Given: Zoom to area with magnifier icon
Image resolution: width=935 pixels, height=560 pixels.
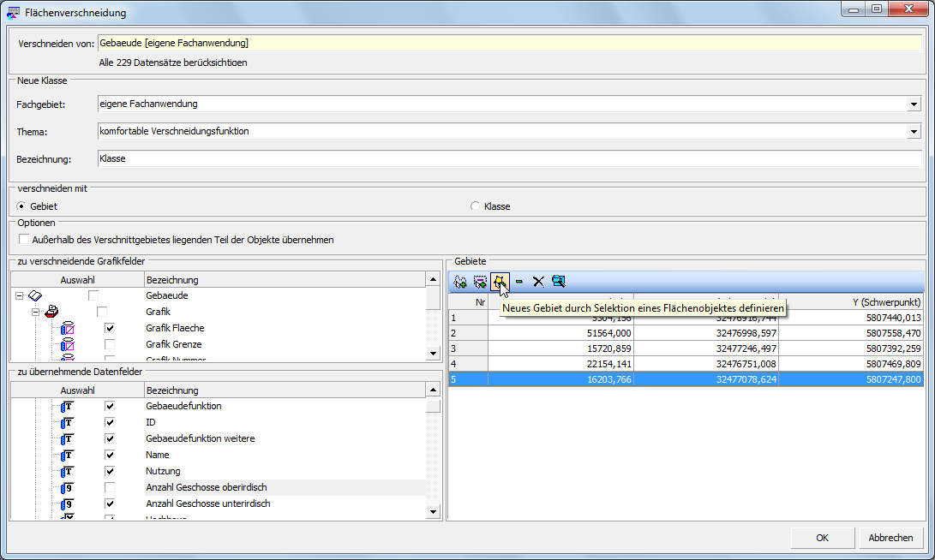Looking at the screenshot, I should 559,282.
